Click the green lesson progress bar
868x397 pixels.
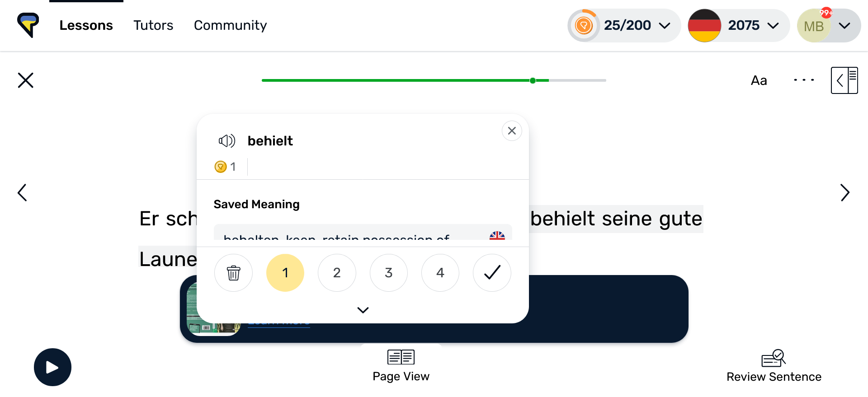coord(434,80)
